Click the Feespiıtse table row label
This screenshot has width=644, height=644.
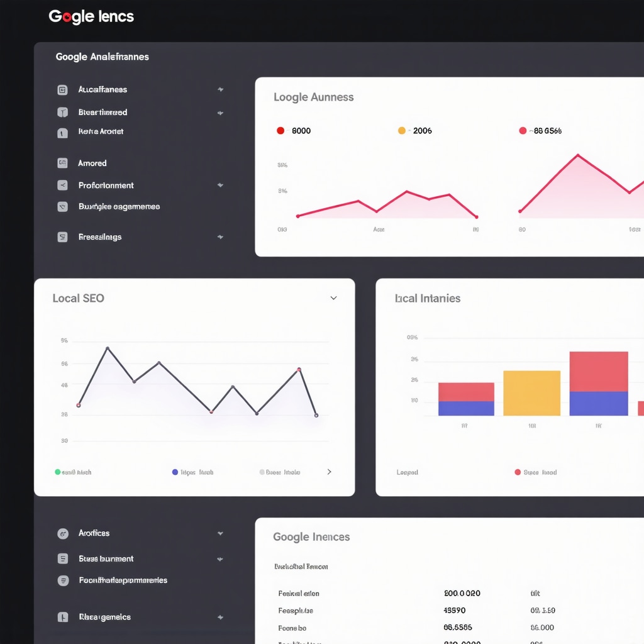click(296, 611)
